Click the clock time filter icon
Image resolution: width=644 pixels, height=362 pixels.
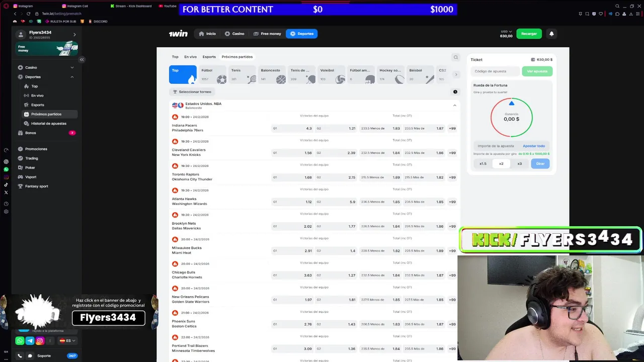point(455,92)
